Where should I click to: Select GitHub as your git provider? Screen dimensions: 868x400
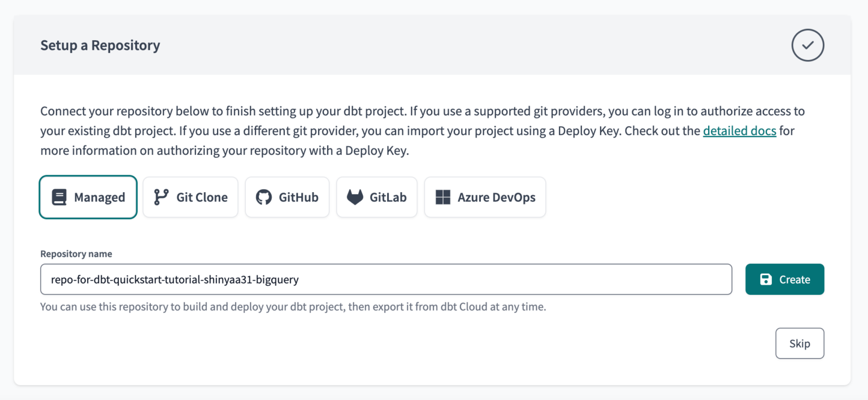(x=287, y=197)
